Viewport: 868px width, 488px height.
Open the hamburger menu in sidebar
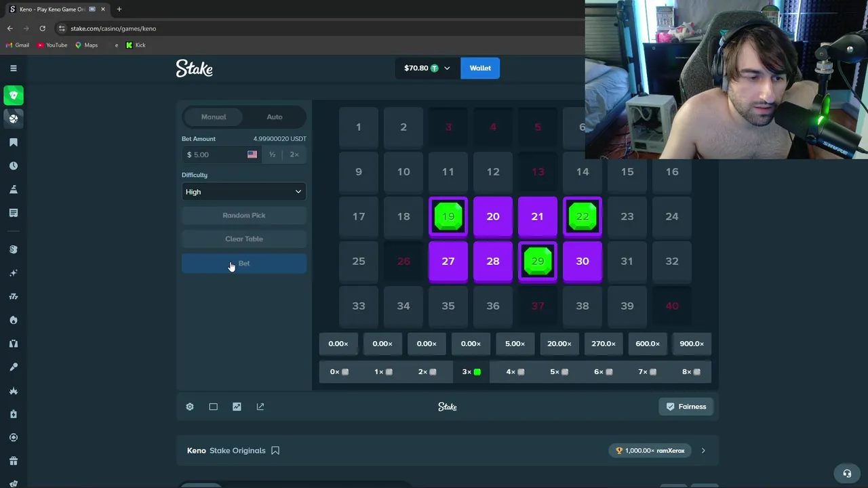tap(13, 68)
